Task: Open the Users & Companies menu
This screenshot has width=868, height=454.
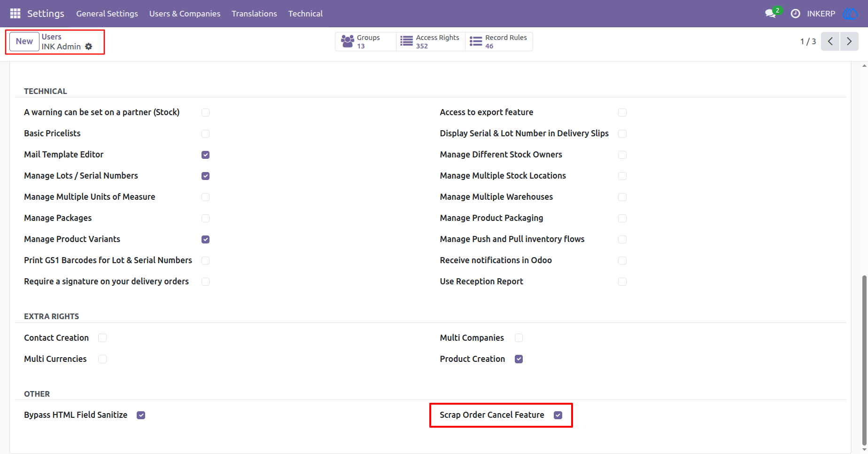Action: tap(185, 14)
